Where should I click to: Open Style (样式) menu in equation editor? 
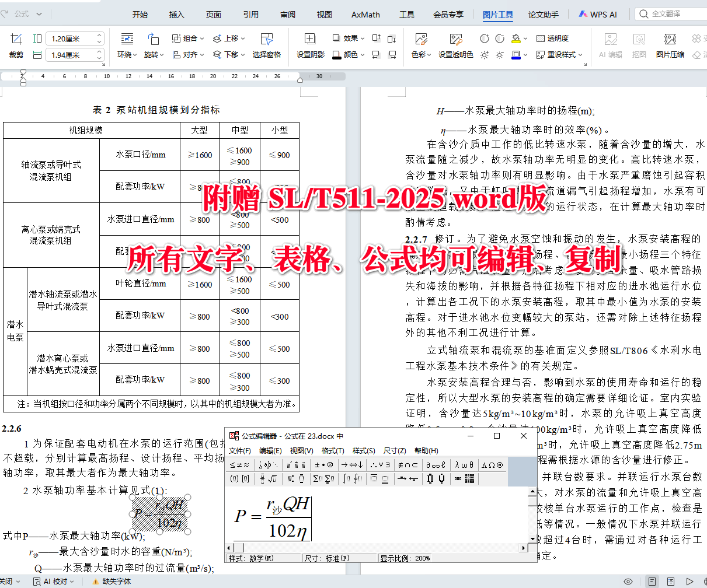[364, 451]
